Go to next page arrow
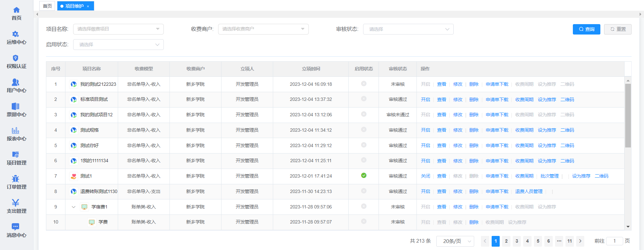The width and height of the screenshot is (644, 250). [x=580, y=241]
